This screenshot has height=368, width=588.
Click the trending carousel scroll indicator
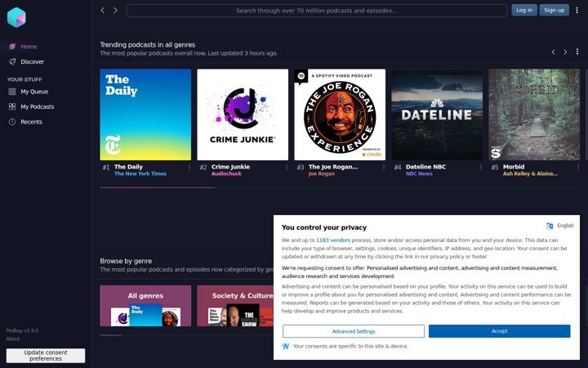click(x=158, y=187)
